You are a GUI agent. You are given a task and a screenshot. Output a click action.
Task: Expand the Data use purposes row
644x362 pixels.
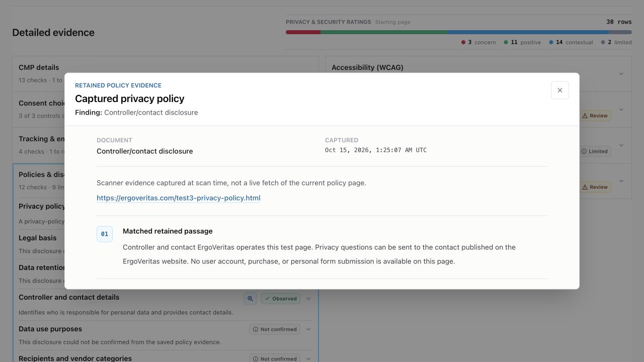point(308,329)
